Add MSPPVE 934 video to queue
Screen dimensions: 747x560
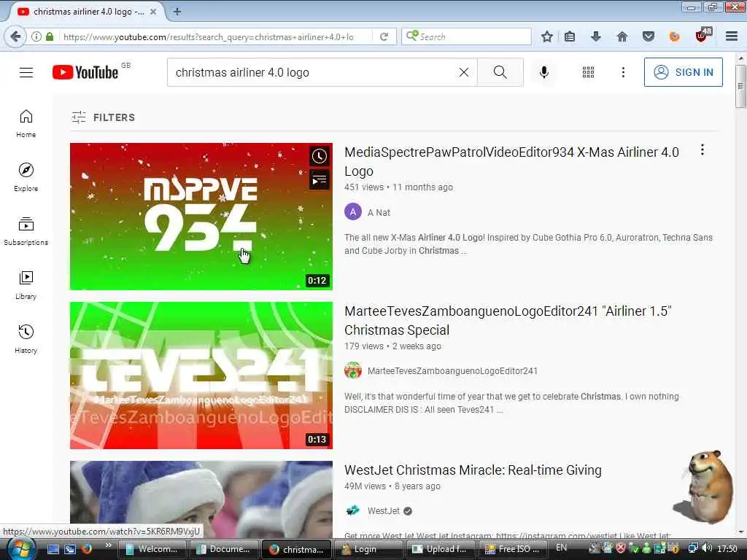[x=320, y=180]
